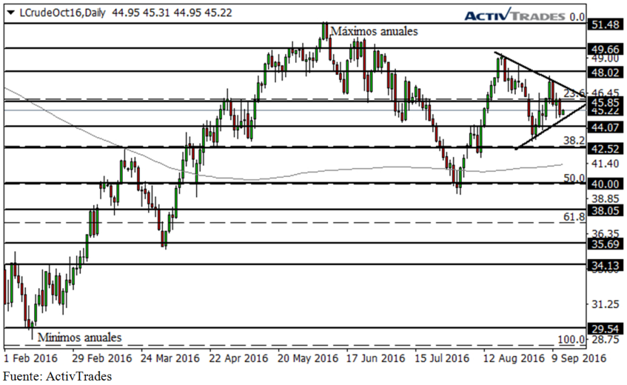Select the 29.54 price level label
The height and width of the screenshot is (385, 627).
pyautogui.click(x=605, y=329)
